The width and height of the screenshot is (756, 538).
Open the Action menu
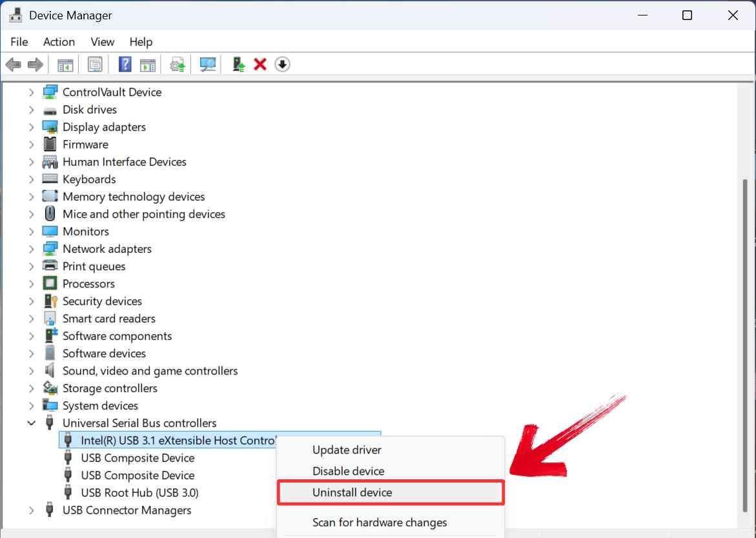59,41
